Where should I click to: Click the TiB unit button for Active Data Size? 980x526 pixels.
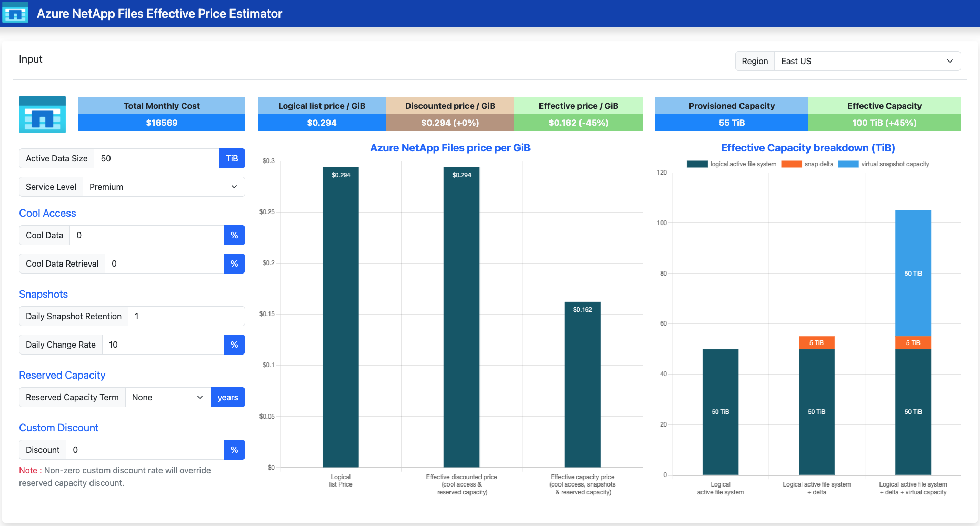pos(232,158)
